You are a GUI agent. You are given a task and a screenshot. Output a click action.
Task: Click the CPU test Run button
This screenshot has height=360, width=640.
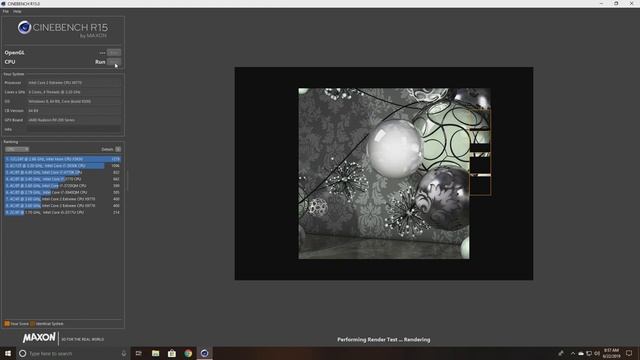point(114,62)
